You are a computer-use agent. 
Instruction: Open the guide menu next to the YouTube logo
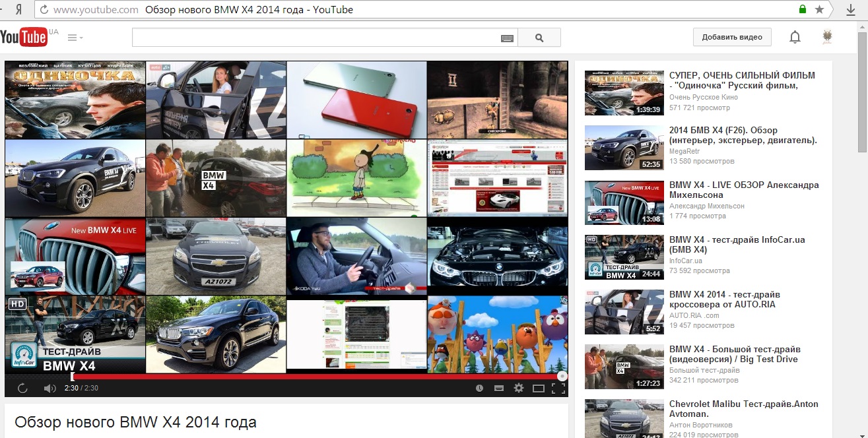pos(75,38)
